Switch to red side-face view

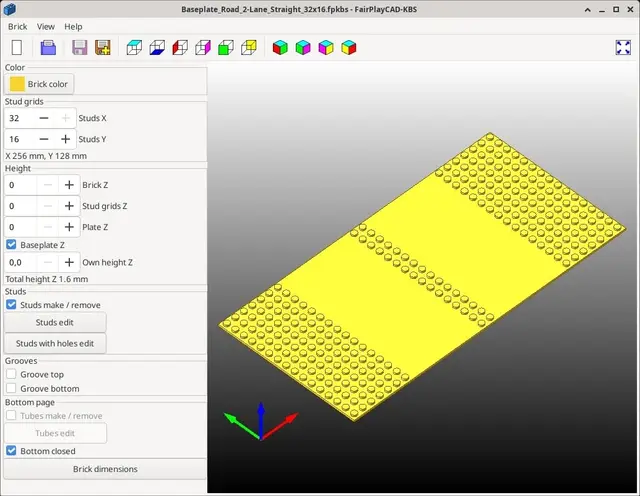180,47
